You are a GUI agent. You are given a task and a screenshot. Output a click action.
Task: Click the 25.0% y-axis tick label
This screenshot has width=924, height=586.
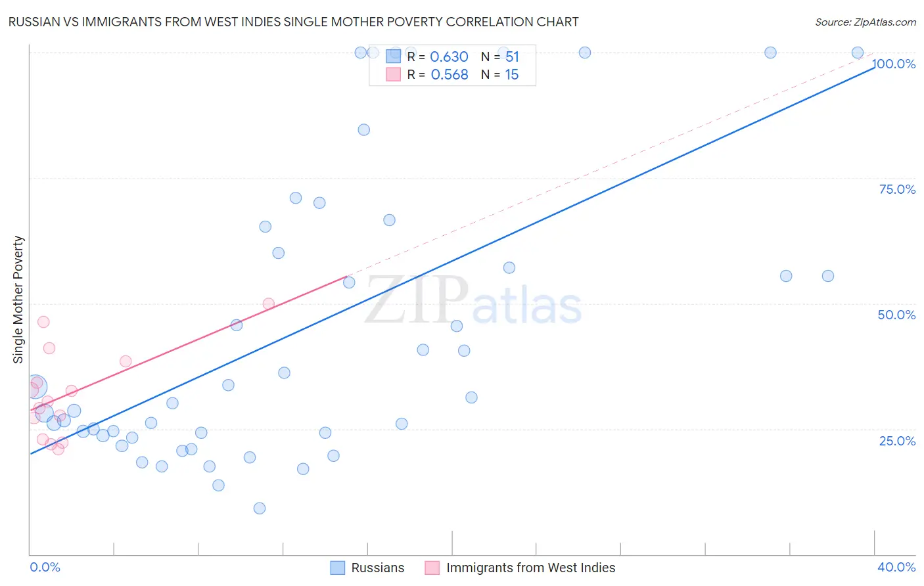(x=898, y=441)
